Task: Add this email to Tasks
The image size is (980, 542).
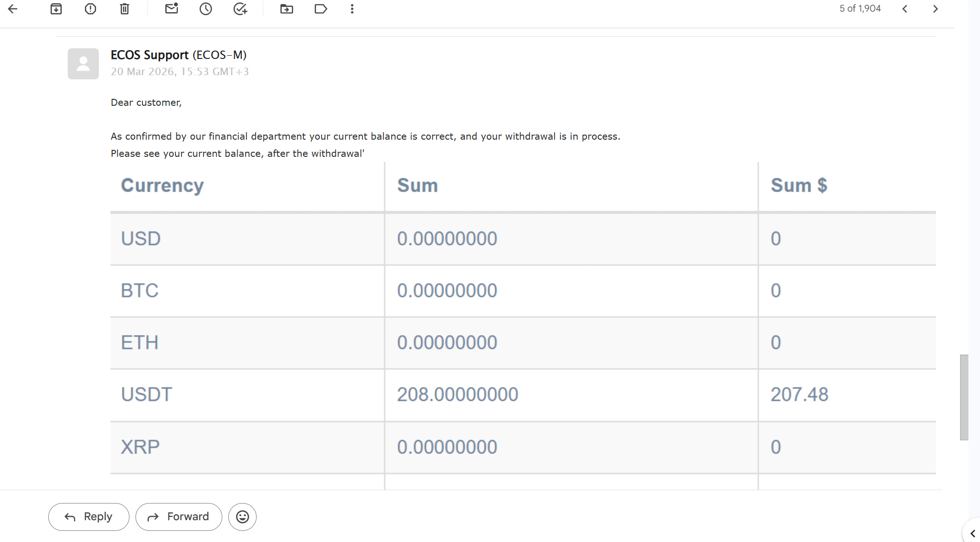Action: (x=240, y=9)
